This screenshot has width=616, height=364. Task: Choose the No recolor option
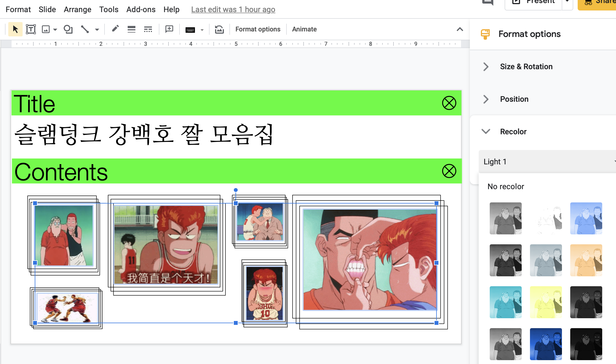[x=505, y=186]
